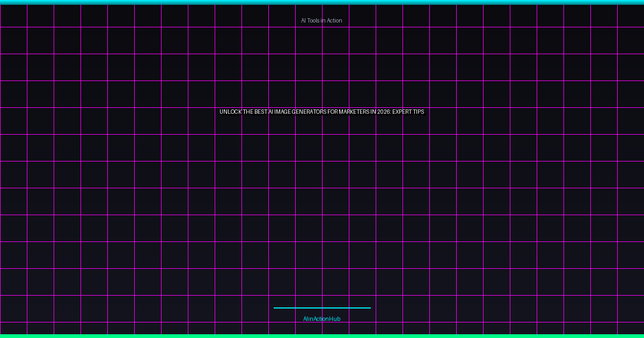The width and height of the screenshot is (644, 338).
Task: Click the right end of the cyan divider
Action: point(369,308)
